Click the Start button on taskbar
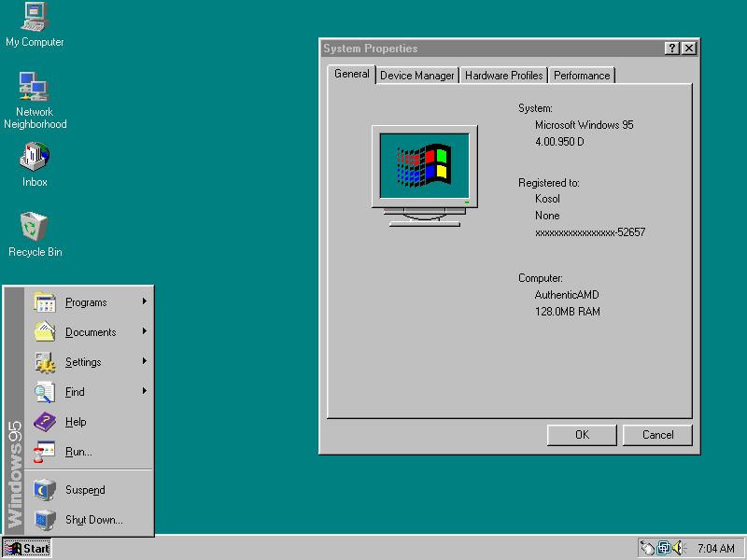The width and height of the screenshot is (747, 560). coord(27,549)
